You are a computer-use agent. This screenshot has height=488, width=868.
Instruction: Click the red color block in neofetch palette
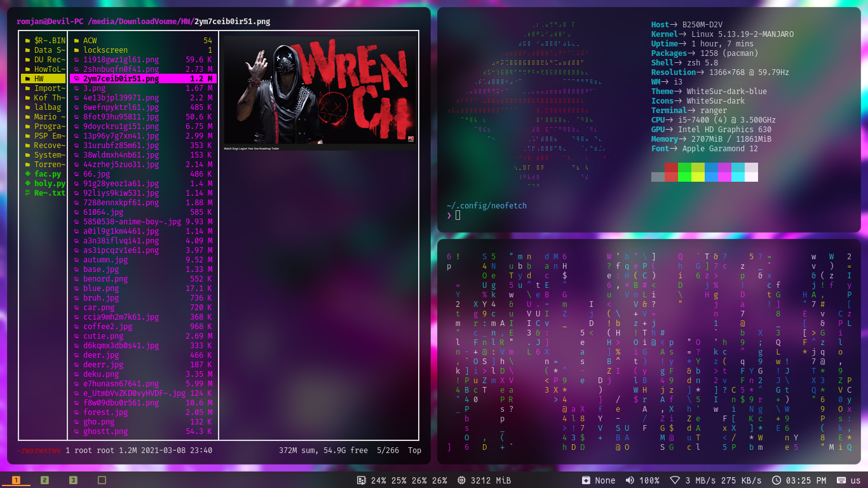point(670,167)
